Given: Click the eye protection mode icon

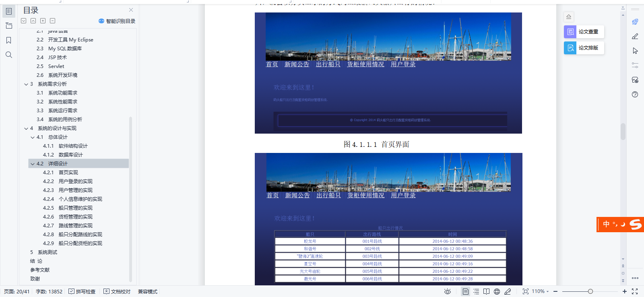Looking at the screenshot, I should [x=447, y=291].
